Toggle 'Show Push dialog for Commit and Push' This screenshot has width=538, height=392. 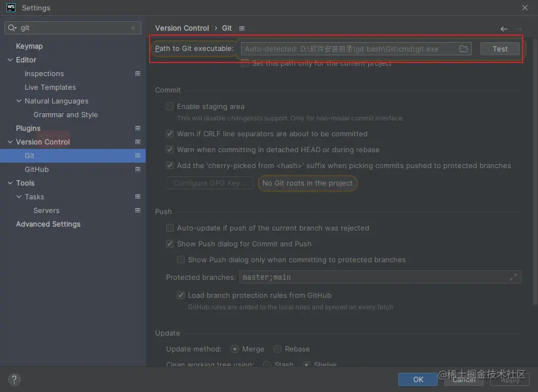pos(170,244)
